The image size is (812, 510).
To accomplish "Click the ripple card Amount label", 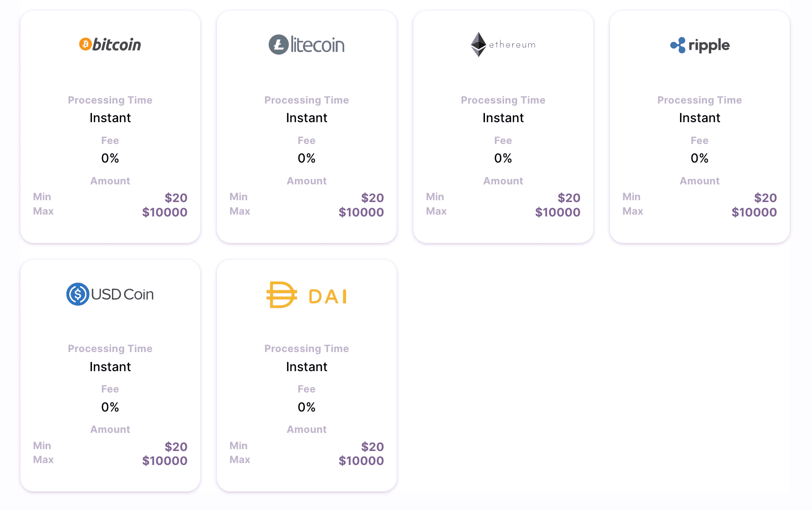I will 700,181.
